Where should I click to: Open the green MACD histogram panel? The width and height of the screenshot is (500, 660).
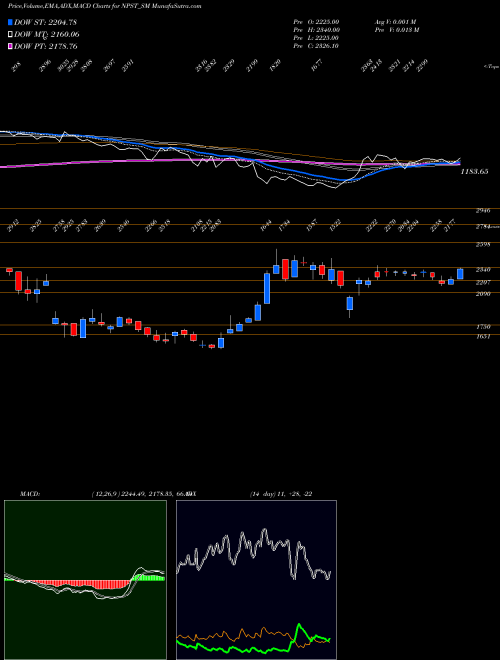pyautogui.click(x=85, y=580)
